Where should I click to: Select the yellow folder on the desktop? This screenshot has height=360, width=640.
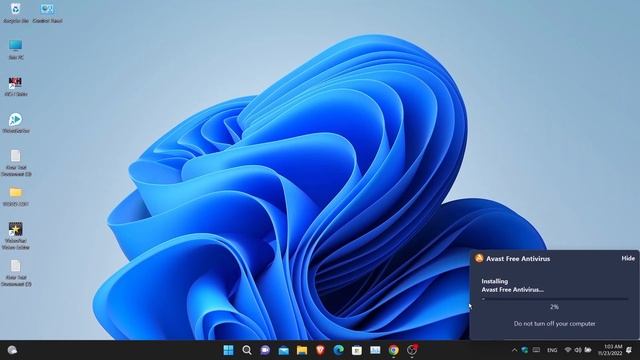coord(16,196)
